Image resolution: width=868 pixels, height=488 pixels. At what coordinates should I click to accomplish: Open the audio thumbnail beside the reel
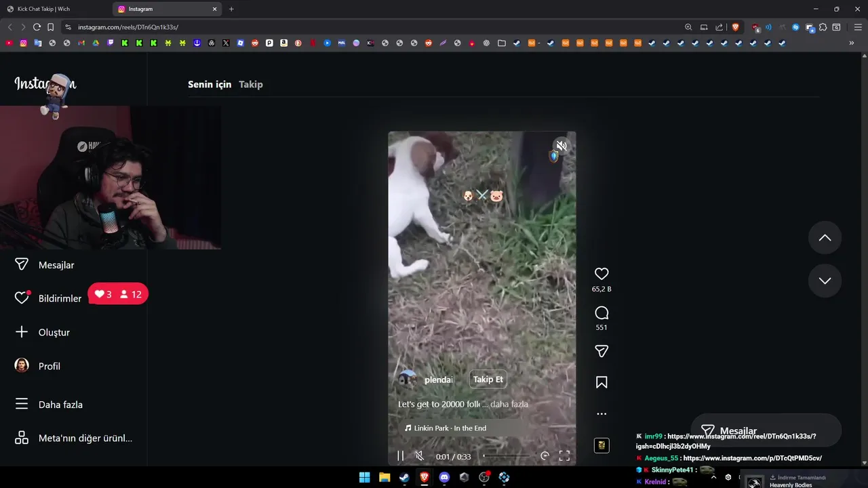pos(601,445)
